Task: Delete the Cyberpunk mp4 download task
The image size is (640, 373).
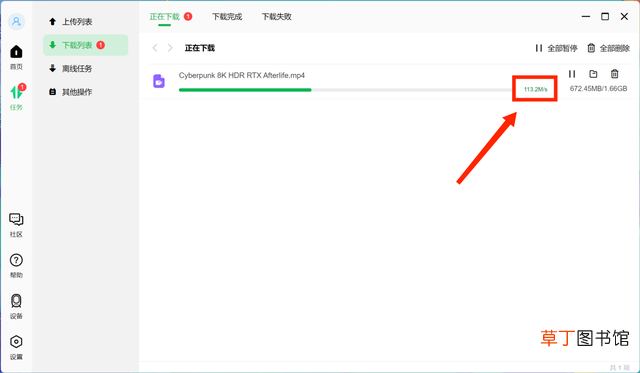Action: (x=614, y=74)
